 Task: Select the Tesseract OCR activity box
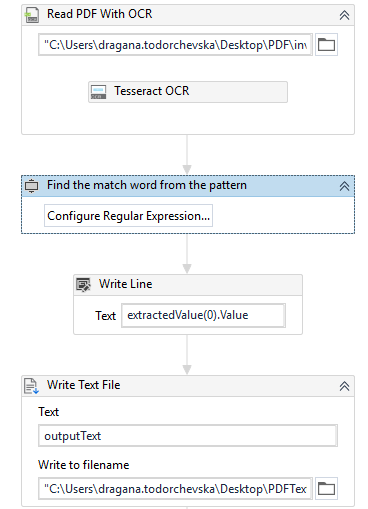[x=188, y=92]
